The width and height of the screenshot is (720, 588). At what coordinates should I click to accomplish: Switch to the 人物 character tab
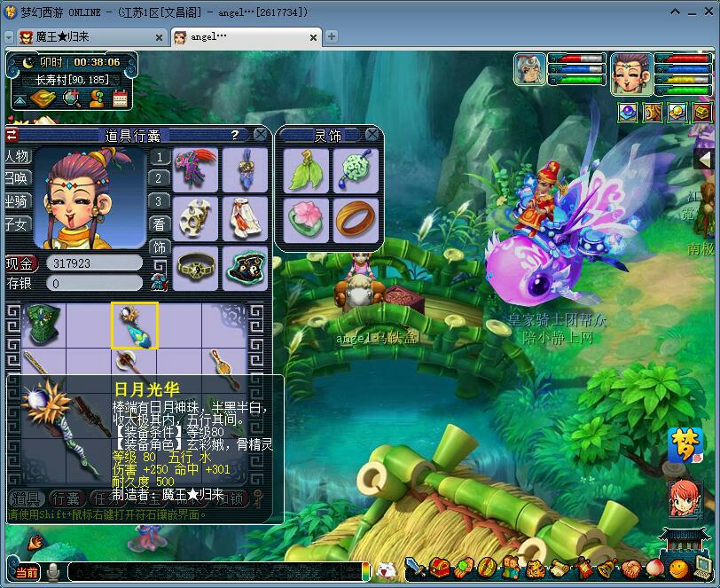(x=17, y=156)
